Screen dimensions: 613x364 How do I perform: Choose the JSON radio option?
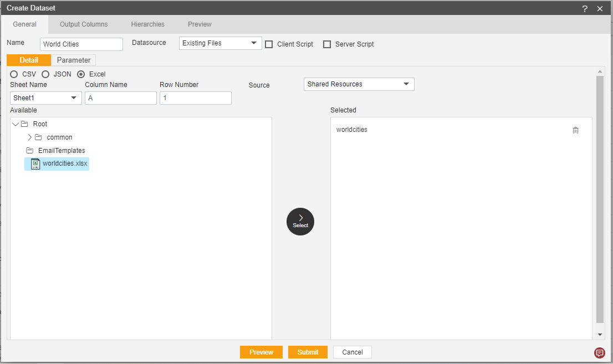pyautogui.click(x=45, y=74)
